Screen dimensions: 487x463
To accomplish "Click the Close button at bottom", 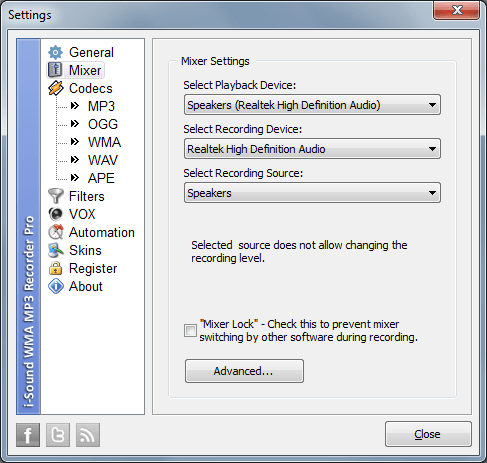I will pyautogui.click(x=428, y=434).
